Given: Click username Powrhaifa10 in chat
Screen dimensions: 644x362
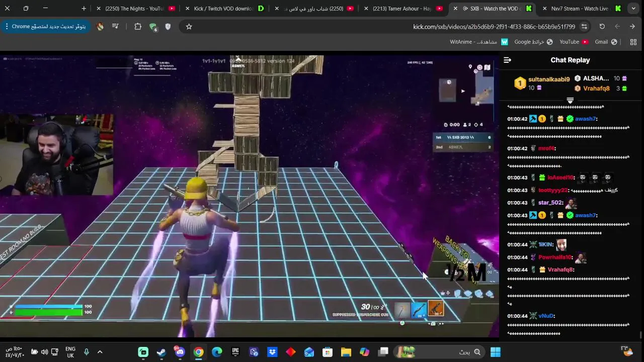Looking at the screenshot, I should coord(555,257).
